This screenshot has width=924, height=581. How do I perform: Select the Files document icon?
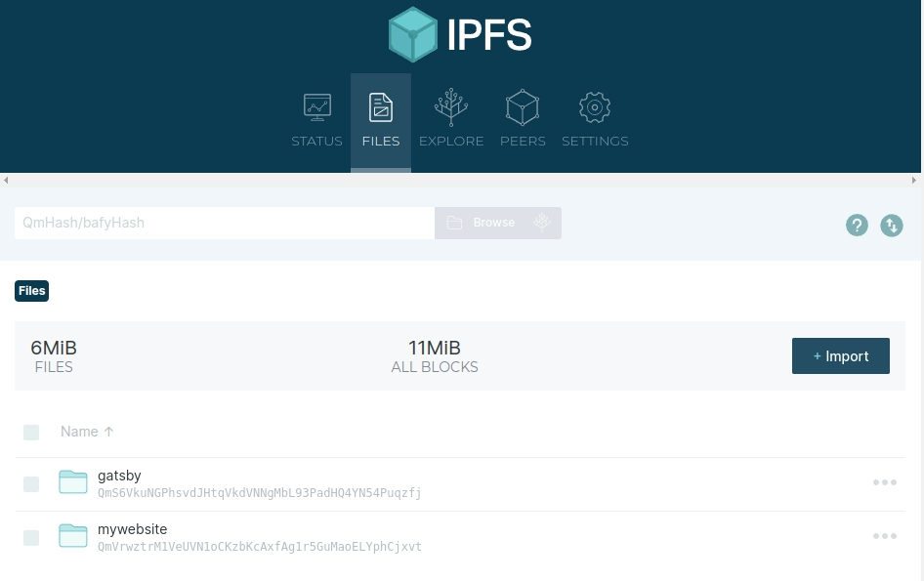pos(381,107)
